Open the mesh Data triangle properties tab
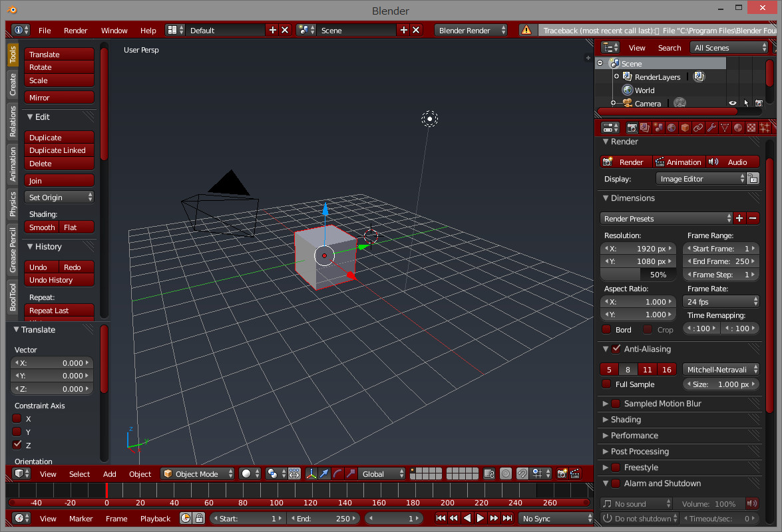The image size is (782, 532). (725, 128)
